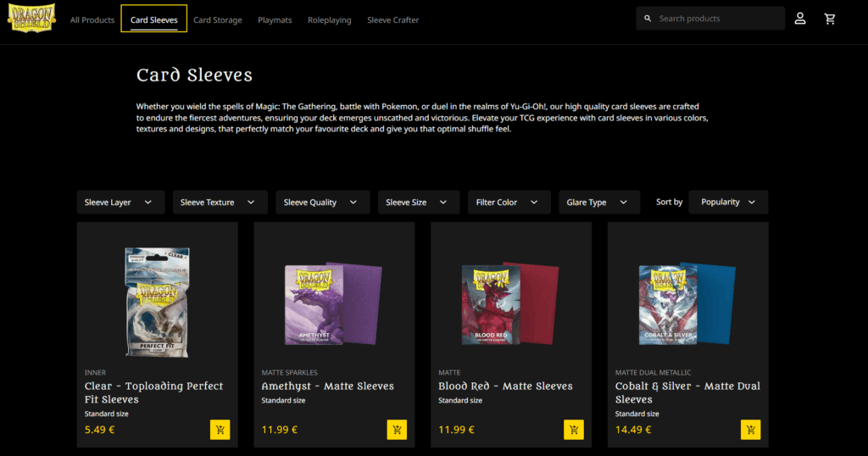Viewport: 868px width, 456px height.
Task: Open the user account icon
Action: (x=800, y=19)
